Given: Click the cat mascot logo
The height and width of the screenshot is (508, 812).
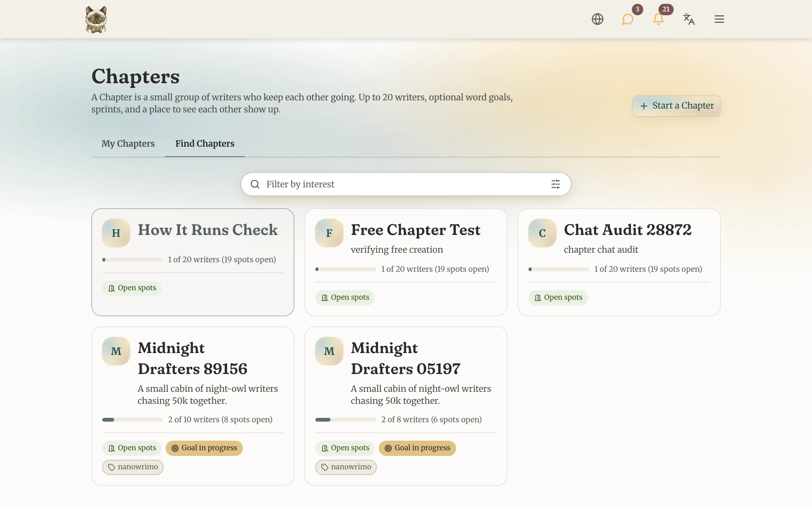Looking at the screenshot, I should pos(96,19).
